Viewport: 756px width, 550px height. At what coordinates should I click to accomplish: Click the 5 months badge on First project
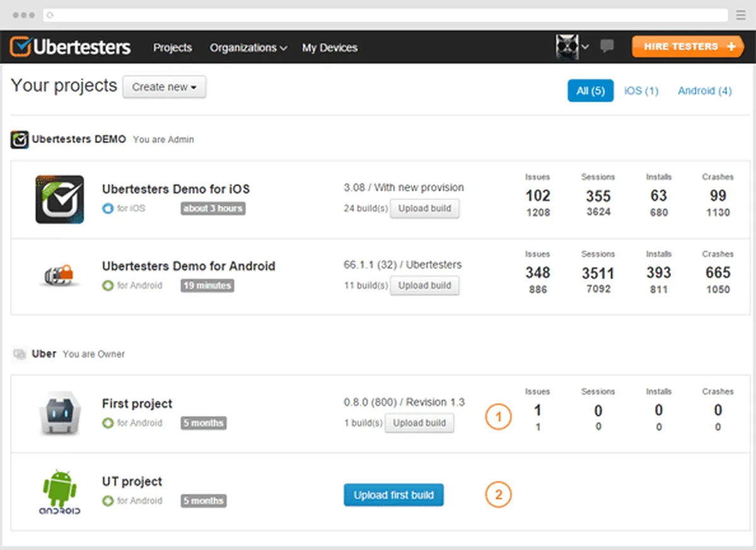click(203, 423)
